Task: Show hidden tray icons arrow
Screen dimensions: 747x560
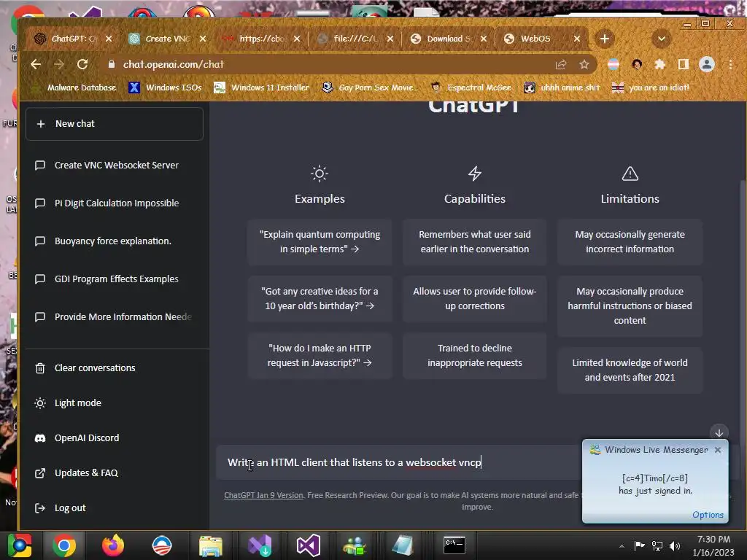Action: coord(622,546)
